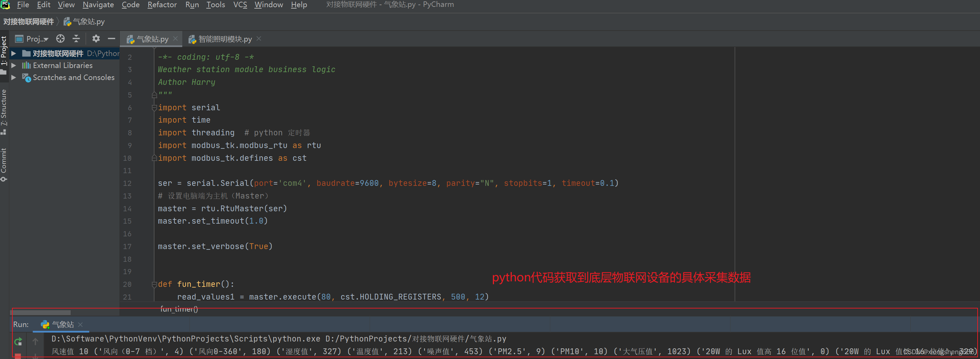Screen dimensions: 980x359
Task: Toggle the Project tool window sidebar button
Action: [4, 53]
